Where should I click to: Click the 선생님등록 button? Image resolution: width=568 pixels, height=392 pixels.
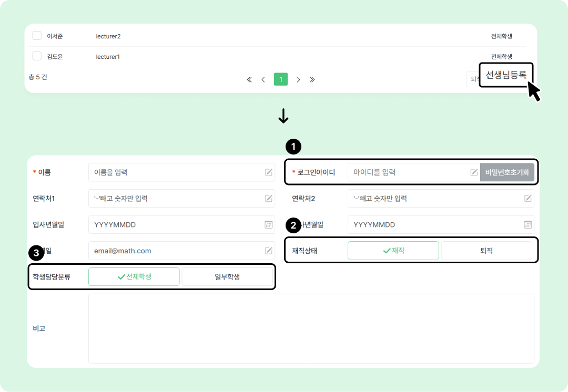[505, 75]
